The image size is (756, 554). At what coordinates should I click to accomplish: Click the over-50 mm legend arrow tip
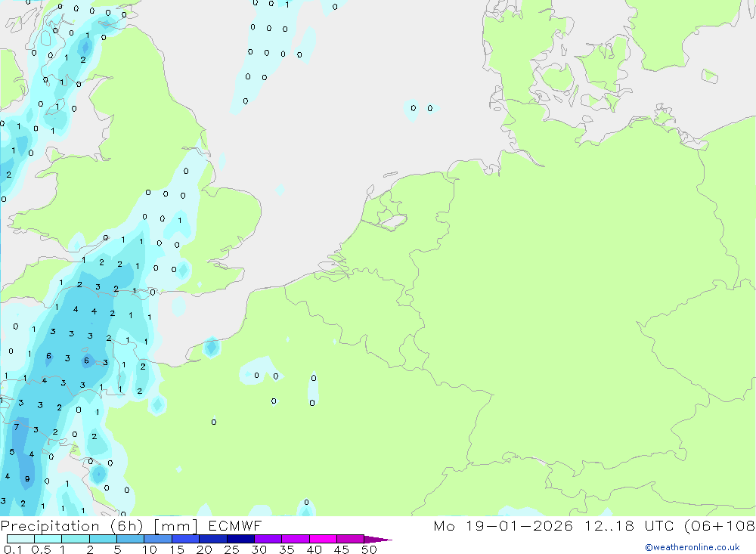coord(379,539)
